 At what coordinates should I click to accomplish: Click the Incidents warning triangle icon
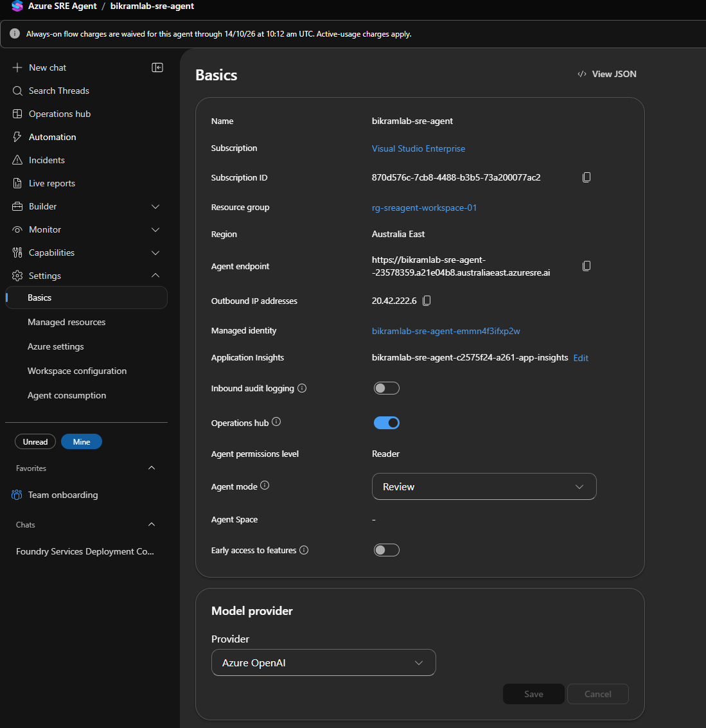pos(17,160)
